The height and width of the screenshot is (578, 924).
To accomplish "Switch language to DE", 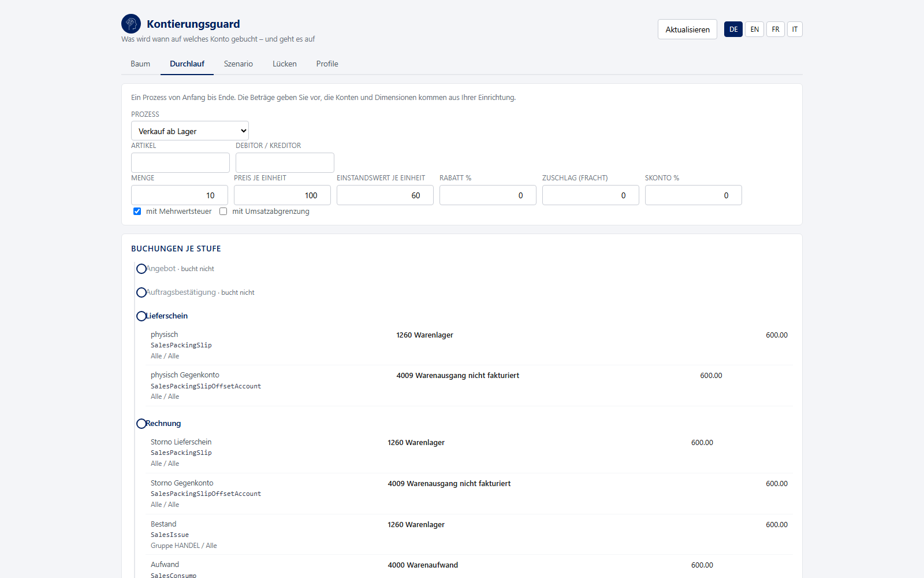I will (733, 29).
